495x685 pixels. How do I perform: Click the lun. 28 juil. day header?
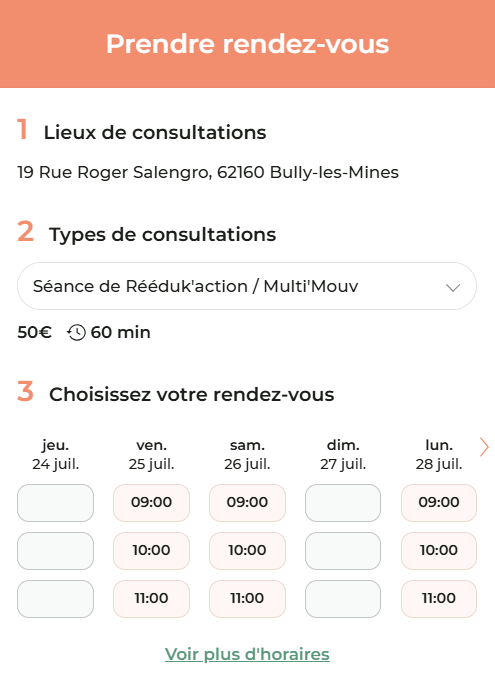(439, 454)
